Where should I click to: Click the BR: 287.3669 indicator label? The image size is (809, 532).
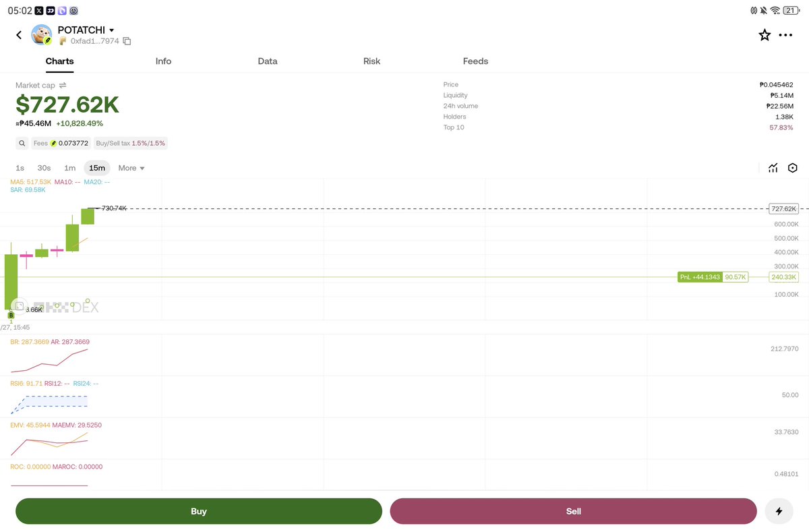pyautogui.click(x=30, y=342)
